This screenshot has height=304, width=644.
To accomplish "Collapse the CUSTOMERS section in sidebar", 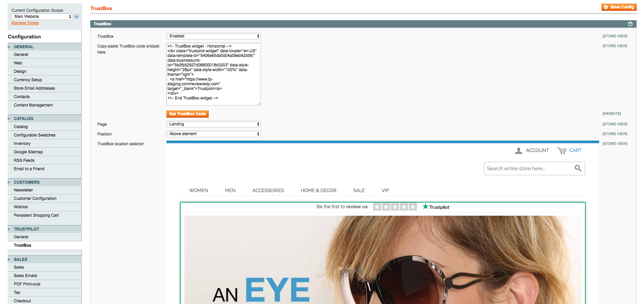I will tap(9, 182).
